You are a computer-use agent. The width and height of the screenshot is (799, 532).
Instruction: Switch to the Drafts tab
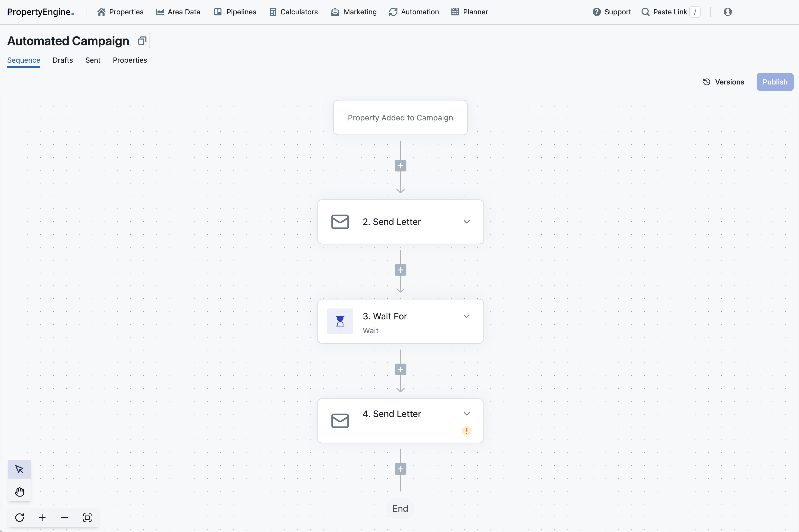click(63, 60)
